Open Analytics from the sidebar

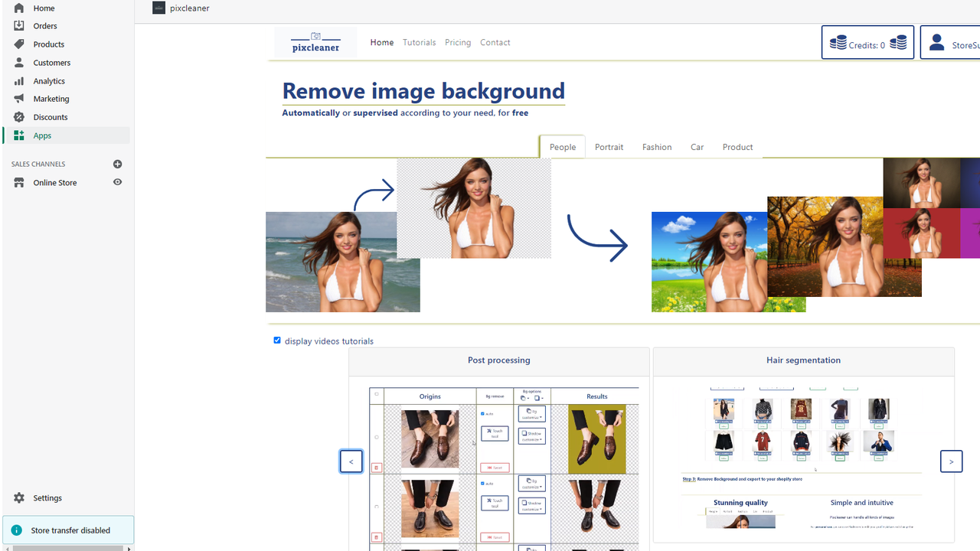click(x=47, y=80)
